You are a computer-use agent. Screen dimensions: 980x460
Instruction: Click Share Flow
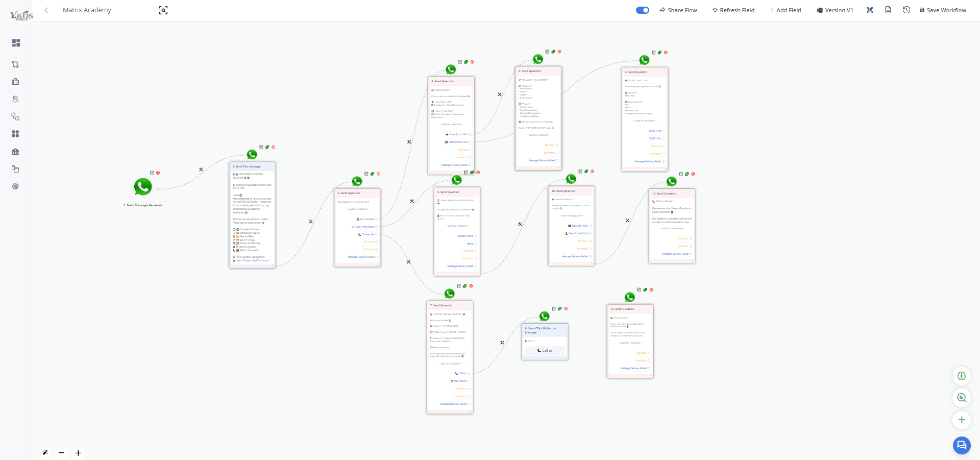tap(678, 10)
